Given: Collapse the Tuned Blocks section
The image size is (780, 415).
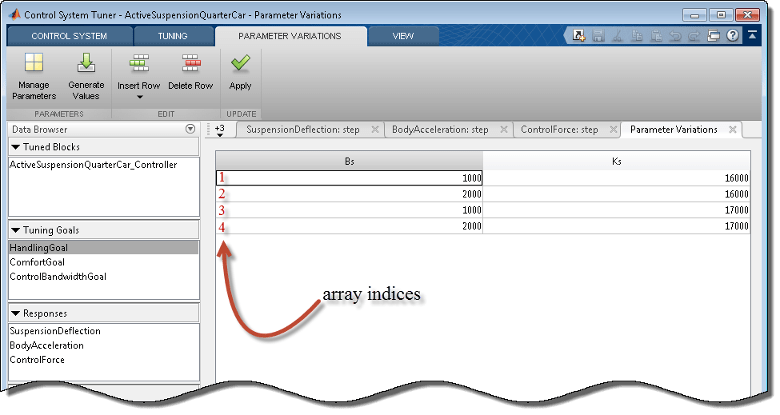Looking at the screenshot, I should 15,147.
